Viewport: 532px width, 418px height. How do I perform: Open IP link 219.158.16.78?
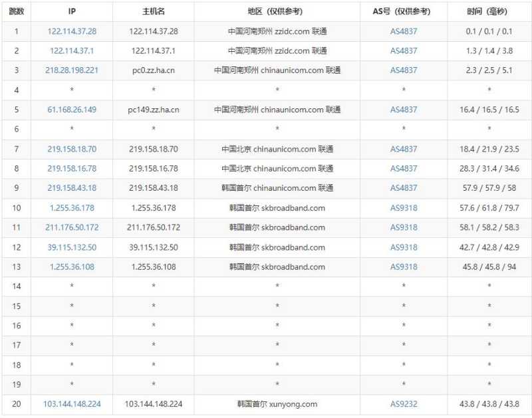coord(72,169)
